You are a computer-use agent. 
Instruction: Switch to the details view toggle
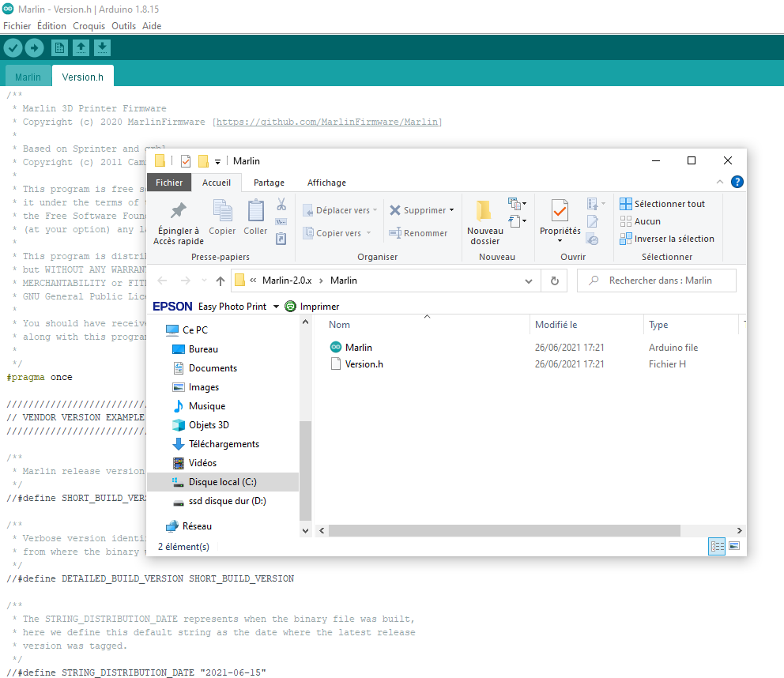(717, 546)
